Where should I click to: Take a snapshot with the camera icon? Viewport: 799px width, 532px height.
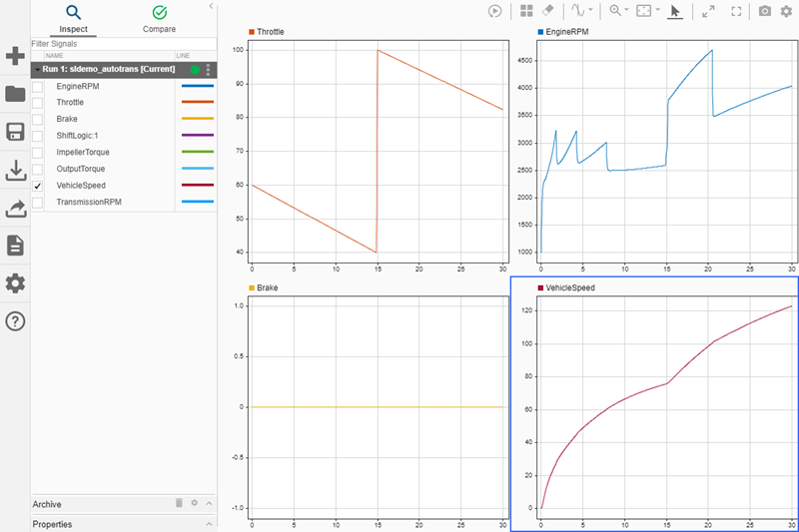[x=765, y=11]
